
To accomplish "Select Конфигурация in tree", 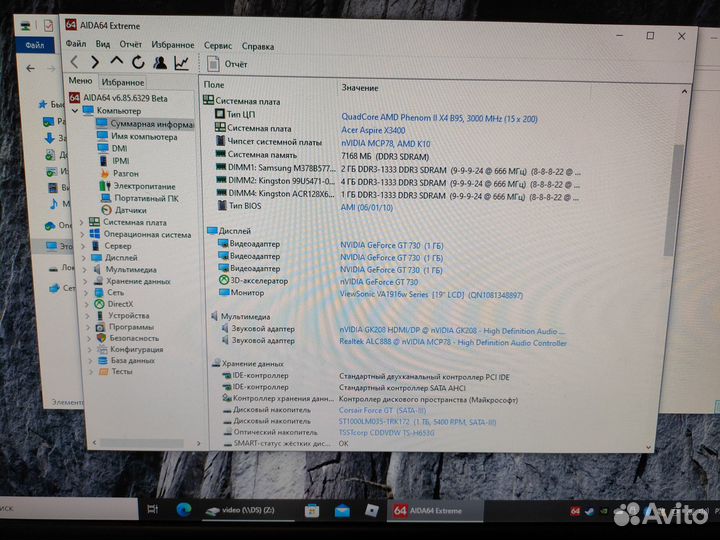I will (130, 349).
